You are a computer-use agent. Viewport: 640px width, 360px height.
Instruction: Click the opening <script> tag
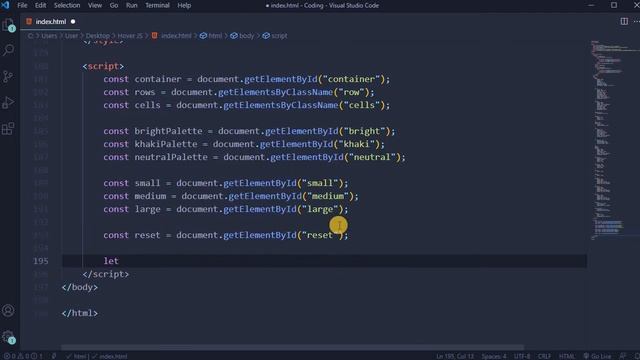tap(103, 66)
